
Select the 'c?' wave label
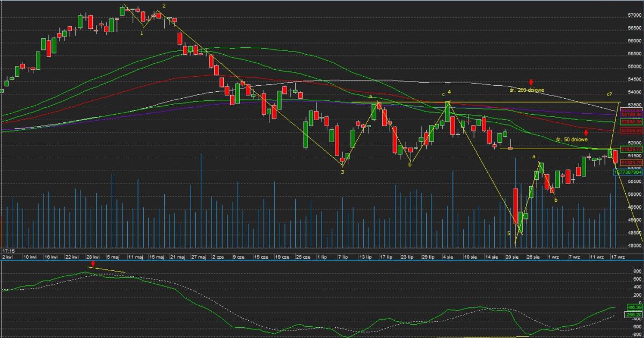pos(610,94)
